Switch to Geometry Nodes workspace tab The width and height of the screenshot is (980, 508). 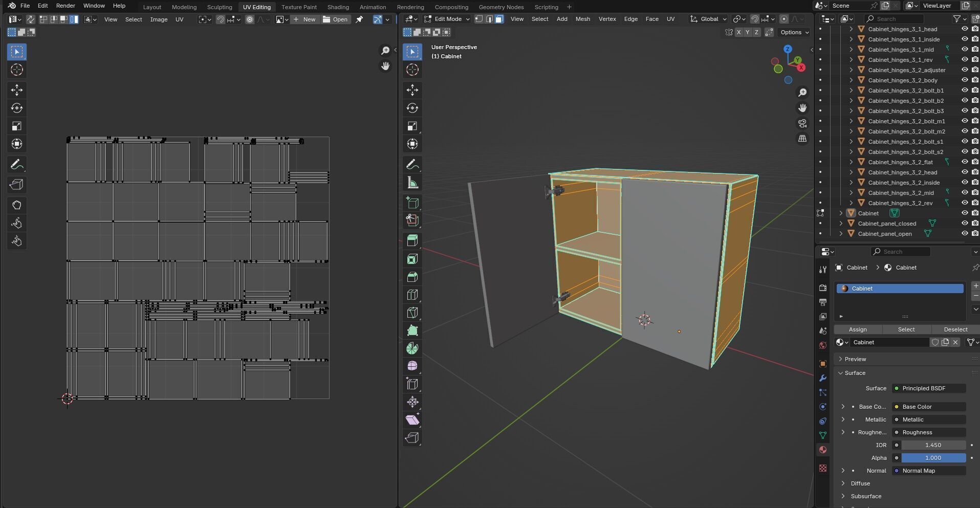coord(501,7)
